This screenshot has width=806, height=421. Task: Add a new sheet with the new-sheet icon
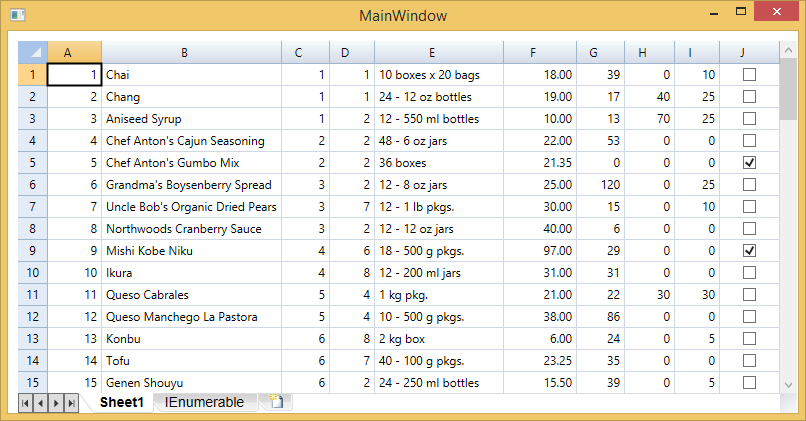point(276,401)
